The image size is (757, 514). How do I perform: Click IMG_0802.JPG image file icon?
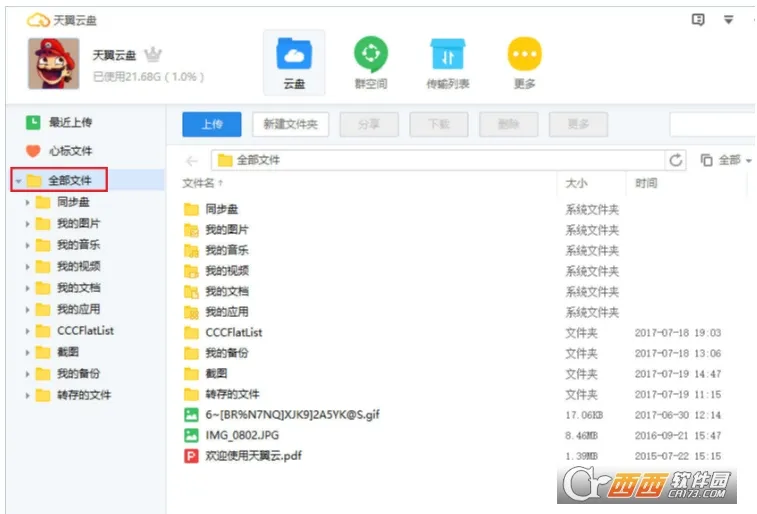pyautogui.click(x=191, y=436)
